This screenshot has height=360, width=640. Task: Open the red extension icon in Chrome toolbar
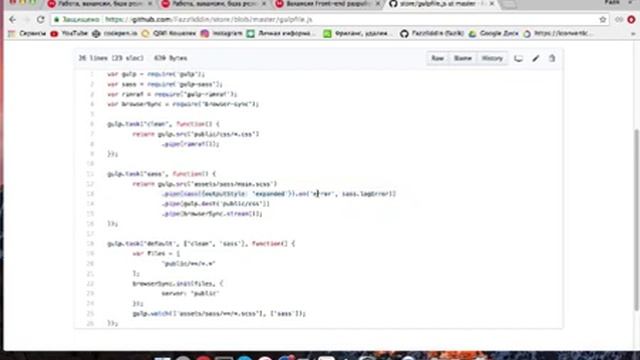[631, 20]
